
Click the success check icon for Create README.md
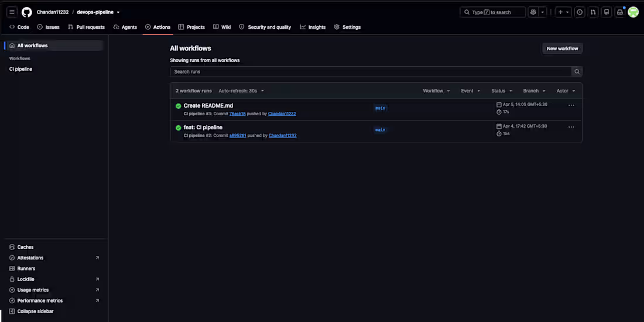click(178, 106)
